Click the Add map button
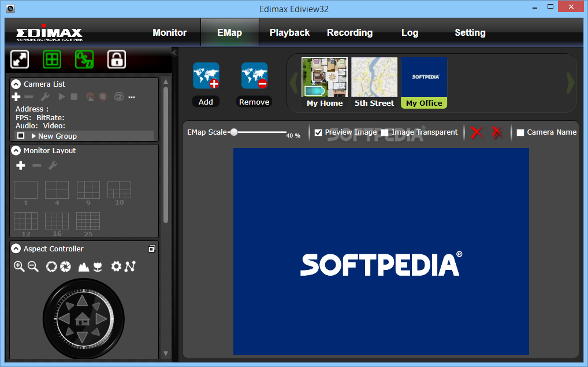Screen dimensions: 588x367 206,84
